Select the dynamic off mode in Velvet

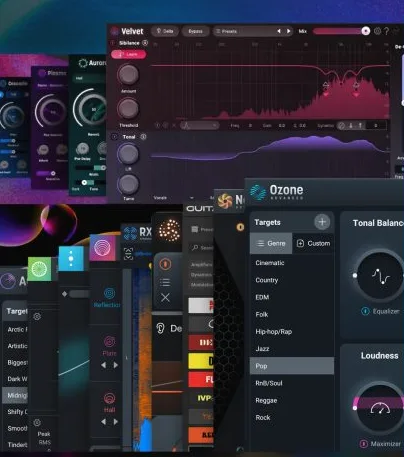tap(341, 126)
